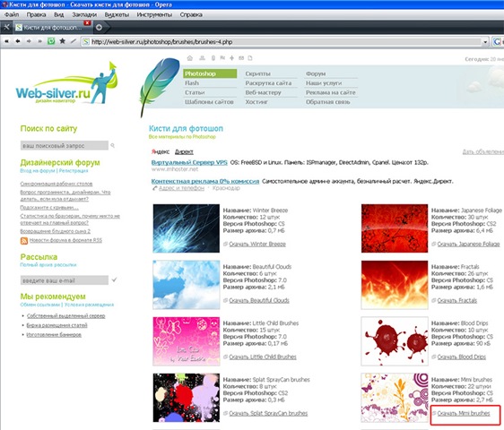Open the Статьи site section
The height and width of the screenshot is (430, 504).
195,92
